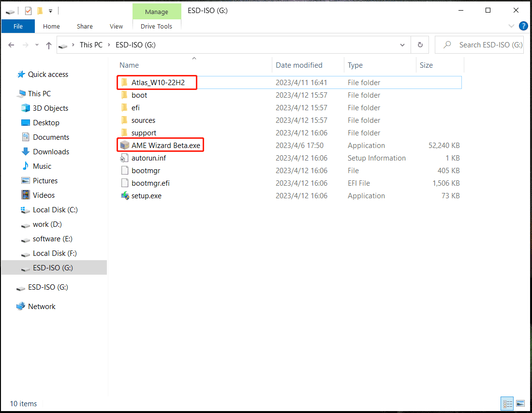Open the View ribbon tab
This screenshot has width=532, height=413.
click(116, 26)
